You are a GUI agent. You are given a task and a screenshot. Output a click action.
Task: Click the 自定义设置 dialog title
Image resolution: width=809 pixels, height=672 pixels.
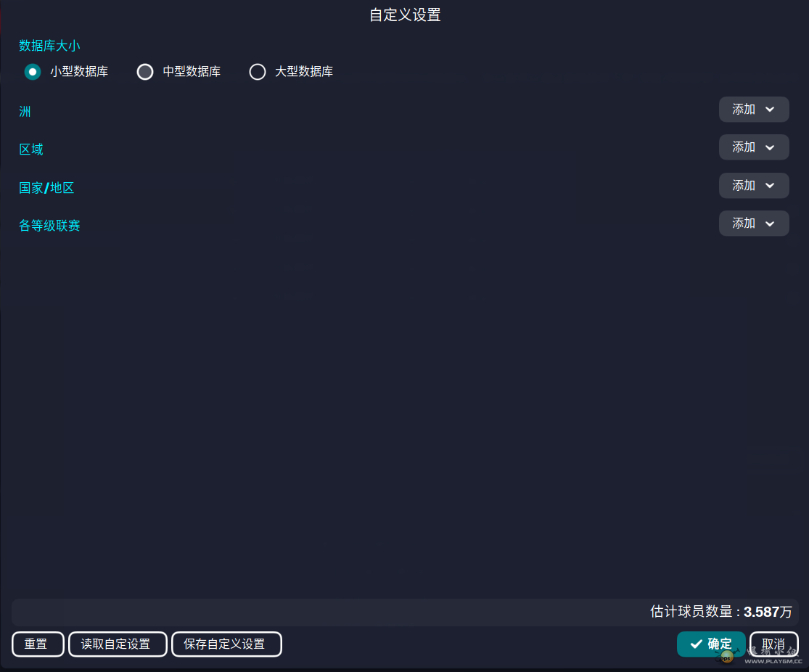pos(405,15)
